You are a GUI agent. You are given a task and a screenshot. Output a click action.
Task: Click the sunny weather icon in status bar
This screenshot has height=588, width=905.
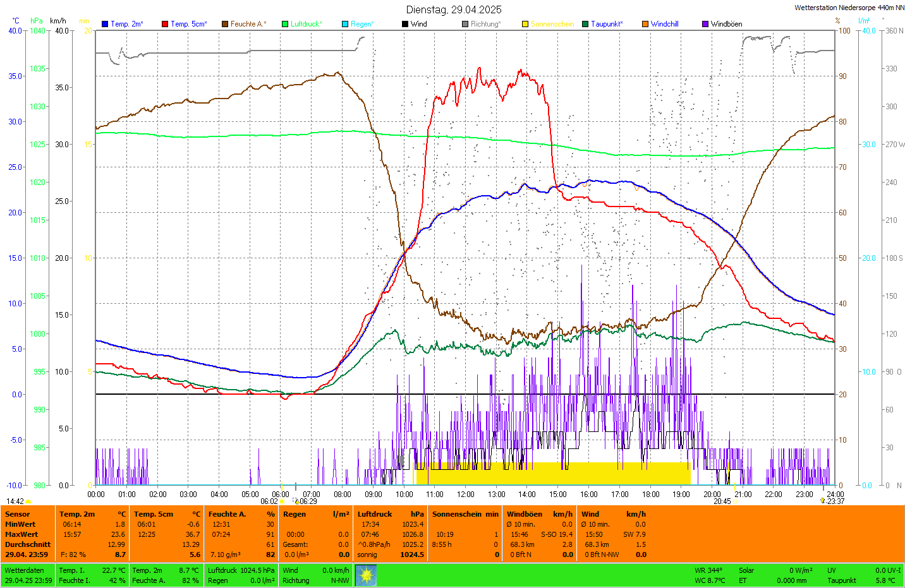click(x=366, y=575)
